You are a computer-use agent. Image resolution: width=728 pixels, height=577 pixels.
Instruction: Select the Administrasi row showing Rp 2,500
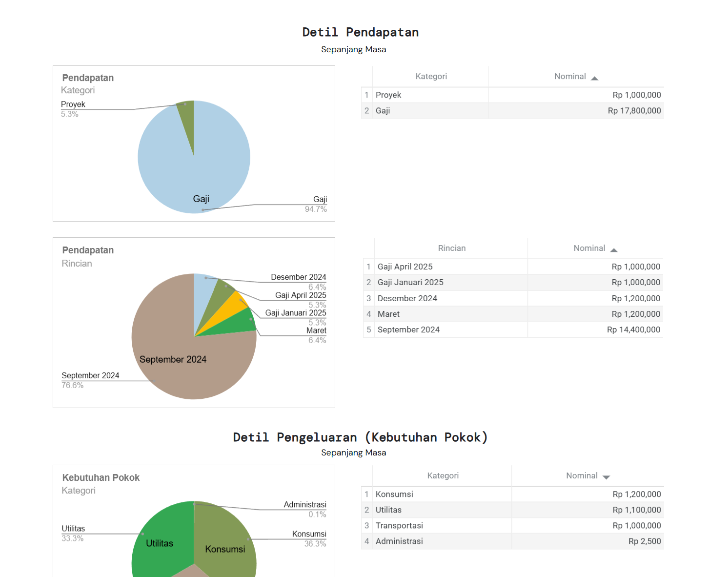(512, 541)
